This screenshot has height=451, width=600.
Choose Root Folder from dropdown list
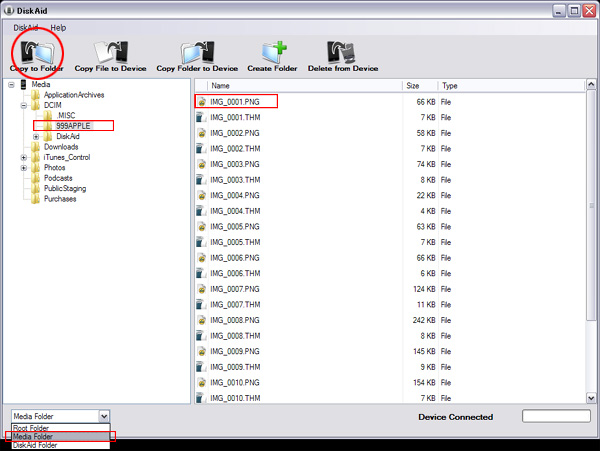[61, 428]
